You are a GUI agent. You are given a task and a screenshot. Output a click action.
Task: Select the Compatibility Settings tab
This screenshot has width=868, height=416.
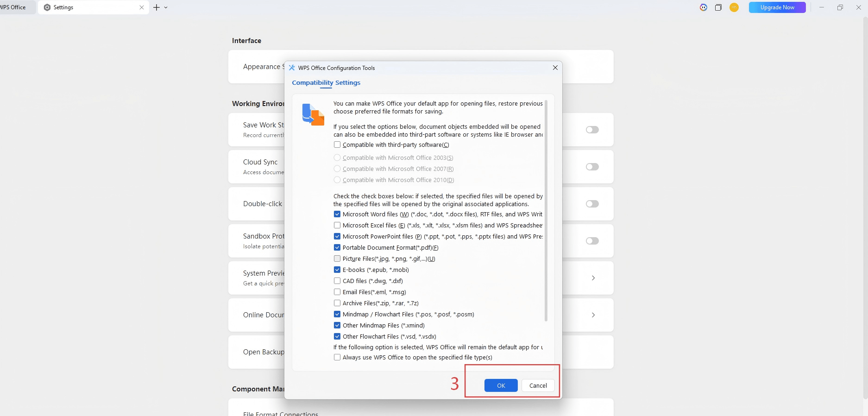click(326, 83)
